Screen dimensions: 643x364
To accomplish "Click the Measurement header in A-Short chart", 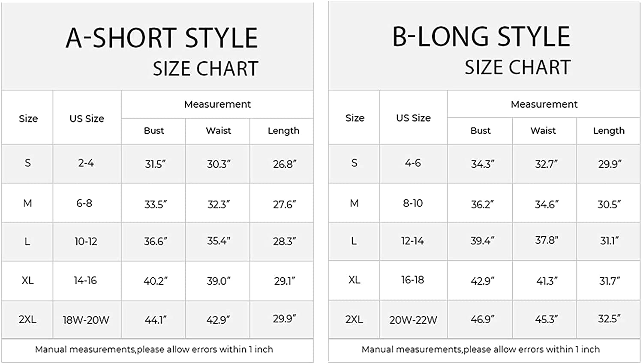I will [x=217, y=104].
